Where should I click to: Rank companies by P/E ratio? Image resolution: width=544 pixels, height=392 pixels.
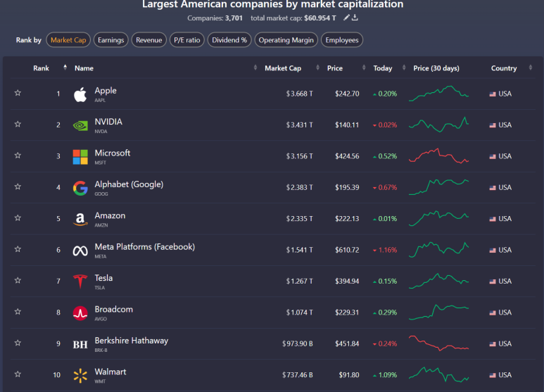(x=187, y=40)
